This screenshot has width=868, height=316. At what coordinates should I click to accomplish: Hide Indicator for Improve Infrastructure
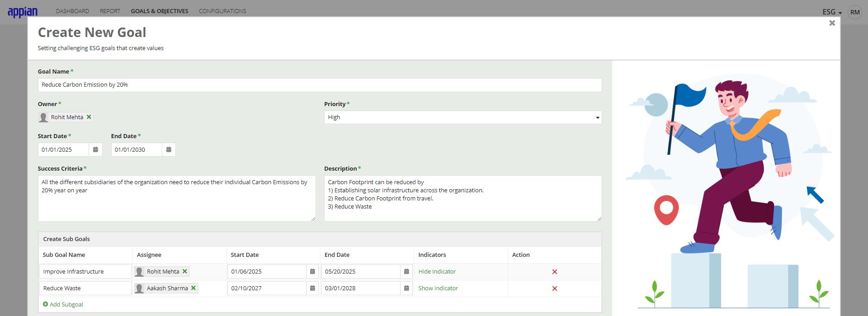pyautogui.click(x=437, y=272)
